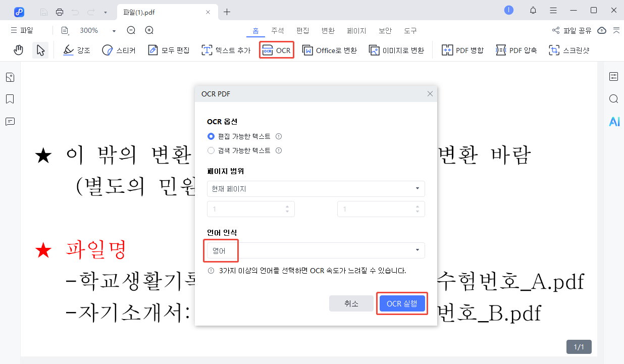Select the 텍스트 추가 add-text tool
Image resolution: width=624 pixels, height=364 pixels.
point(226,50)
